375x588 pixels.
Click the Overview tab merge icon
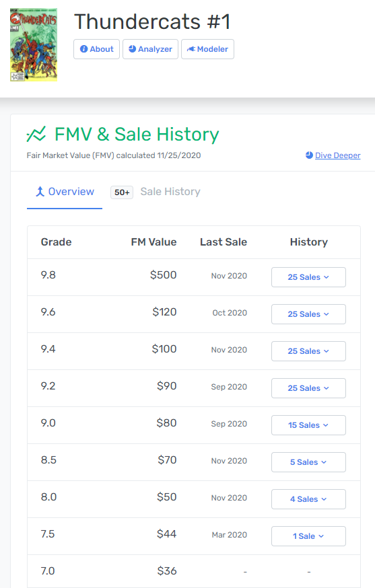pyautogui.click(x=40, y=192)
